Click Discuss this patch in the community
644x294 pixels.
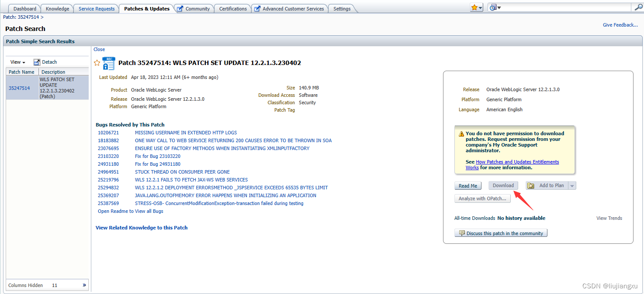pyautogui.click(x=501, y=233)
